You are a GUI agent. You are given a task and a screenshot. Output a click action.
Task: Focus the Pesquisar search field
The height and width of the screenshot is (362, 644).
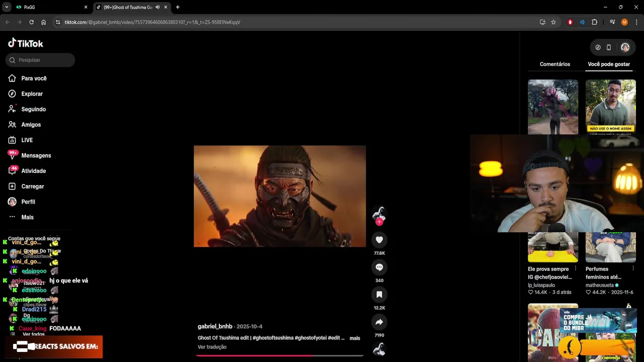click(x=40, y=60)
